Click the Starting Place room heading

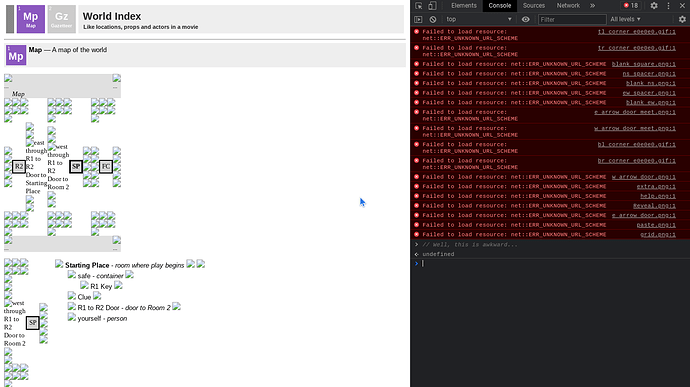click(87, 265)
